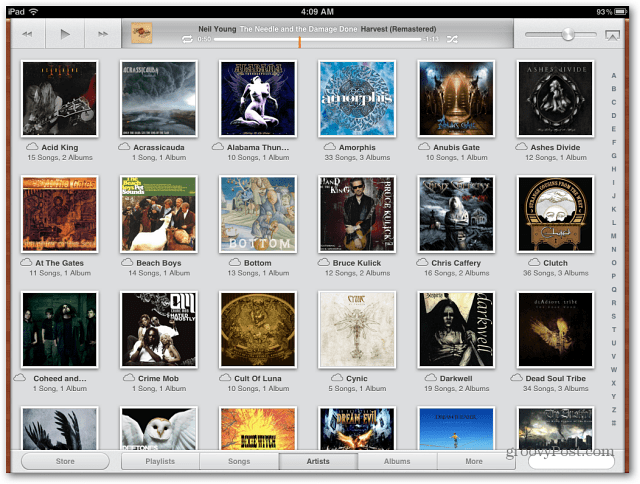Open the More tab
The height and width of the screenshot is (484, 640).
(x=474, y=461)
